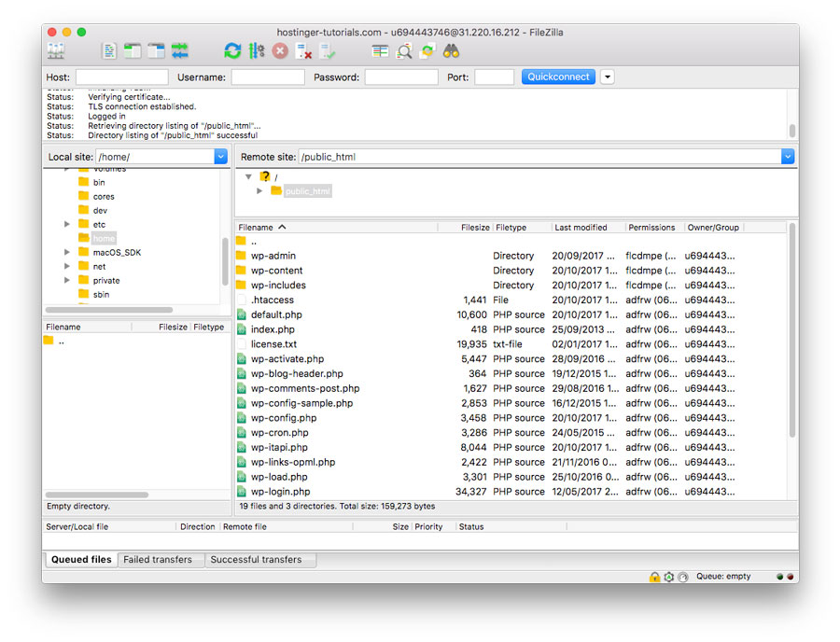Switch to Queued files tab
The image size is (840, 642).
point(81,560)
